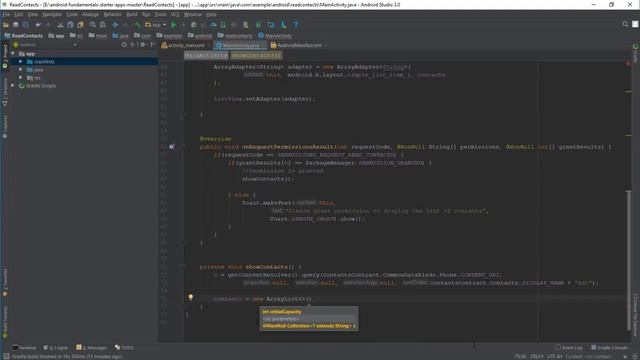Open Help with the question mark icon
The height and width of the screenshot is (360, 640).
296,25
